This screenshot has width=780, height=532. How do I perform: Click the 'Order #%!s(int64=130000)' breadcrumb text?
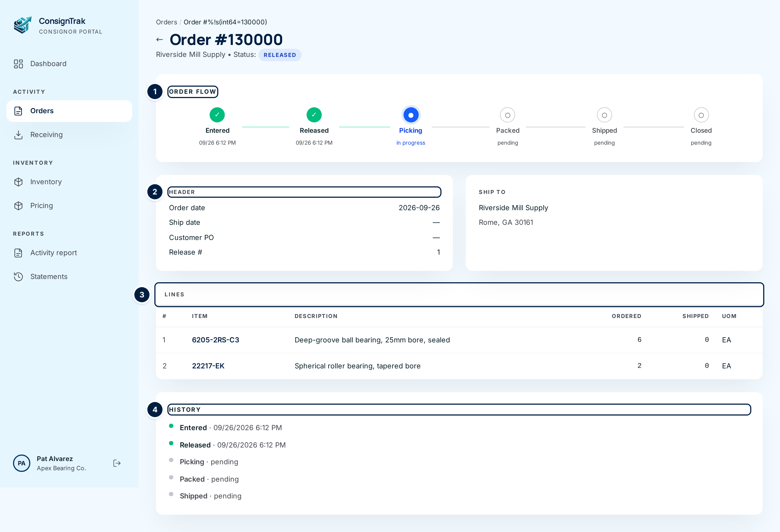click(225, 22)
